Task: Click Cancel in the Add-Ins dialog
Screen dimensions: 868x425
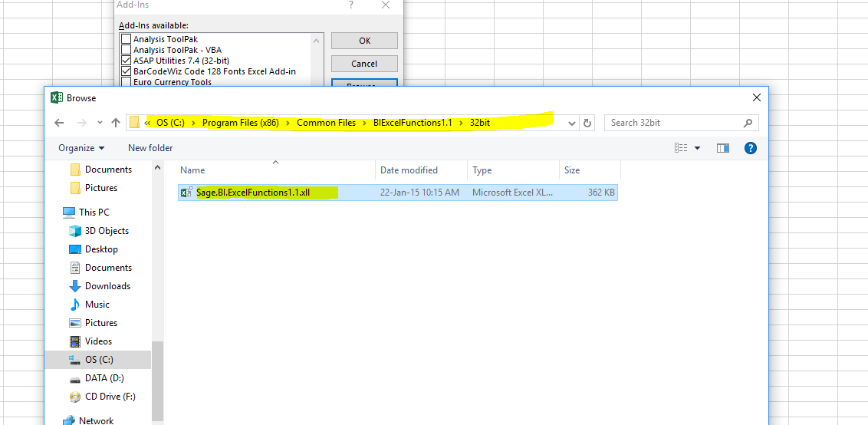Action: click(x=364, y=64)
